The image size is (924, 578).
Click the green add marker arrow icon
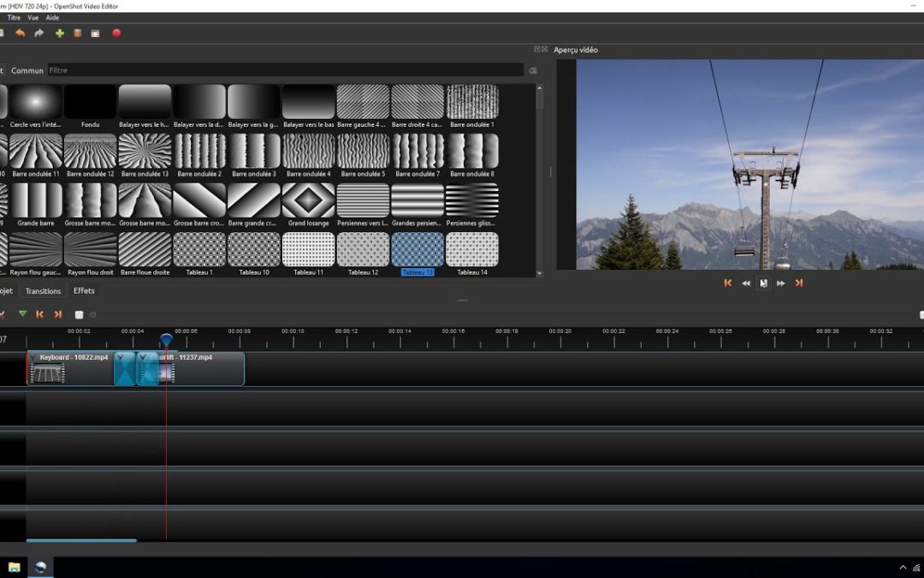pos(22,314)
